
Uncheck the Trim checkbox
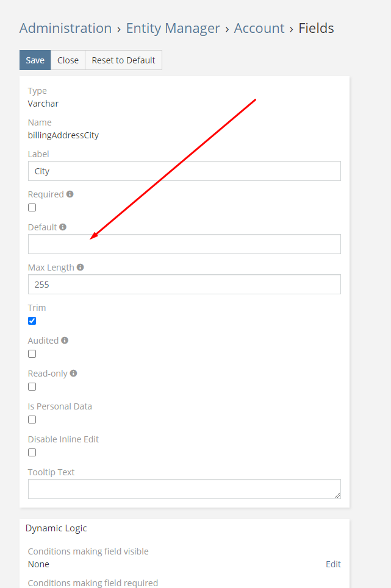[x=32, y=321]
